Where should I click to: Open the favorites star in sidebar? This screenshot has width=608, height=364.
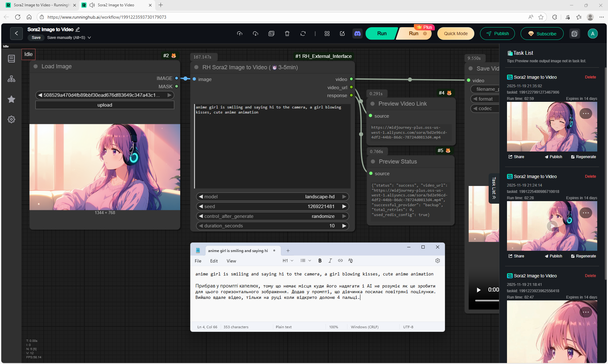[11, 99]
